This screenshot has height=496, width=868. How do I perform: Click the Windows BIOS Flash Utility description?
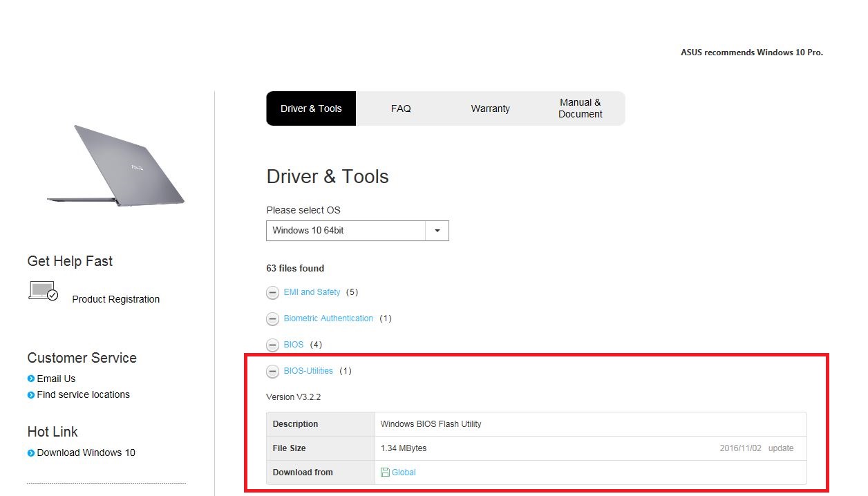click(x=431, y=424)
